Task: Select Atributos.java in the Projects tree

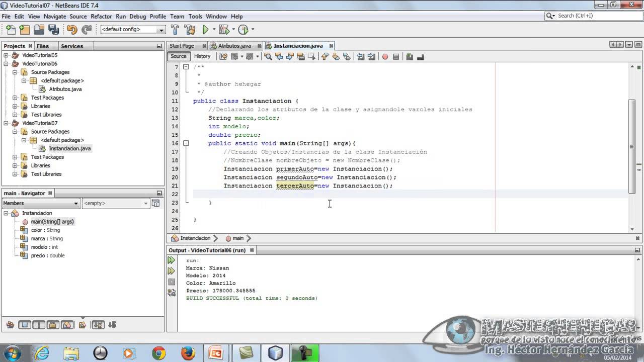Action: click(65, 89)
